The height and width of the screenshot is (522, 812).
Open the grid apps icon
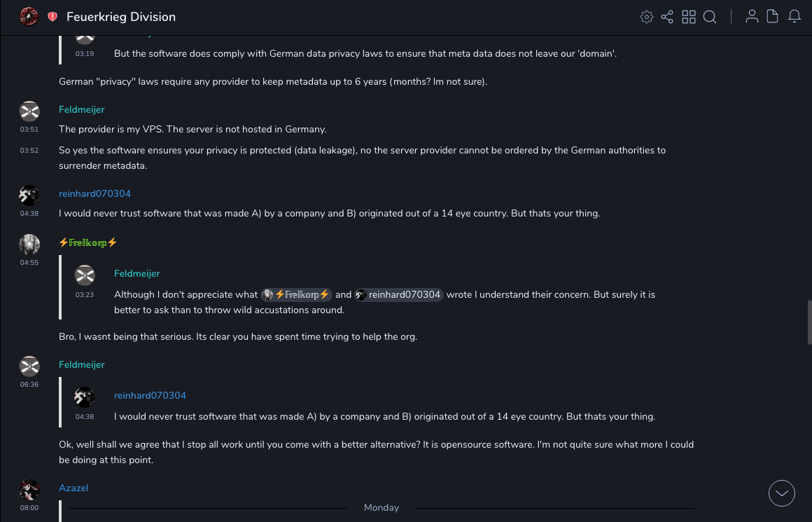click(x=689, y=17)
